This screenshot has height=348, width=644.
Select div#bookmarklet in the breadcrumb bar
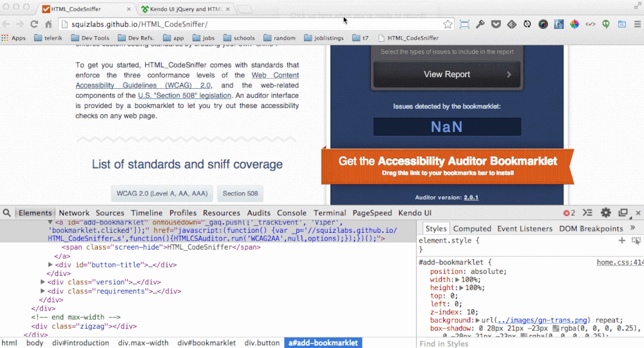click(207, 343)
